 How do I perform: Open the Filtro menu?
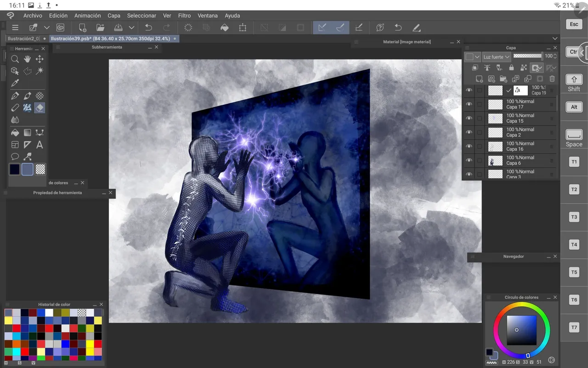pos(184,16)
